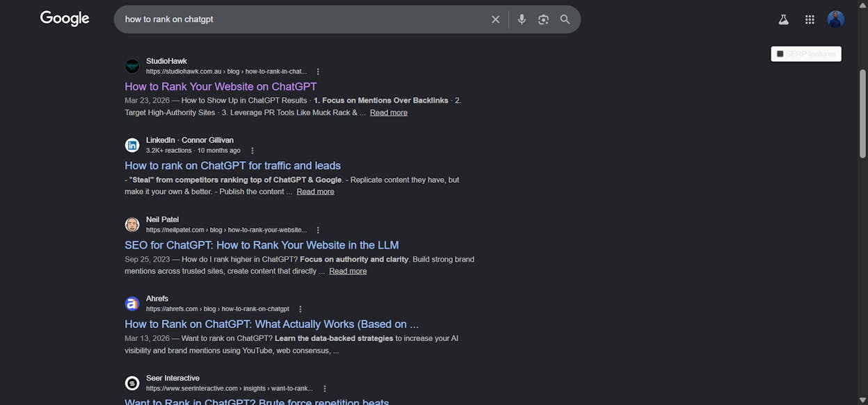Open more options for Neil Patel result
The height and width of the screenshot is (405, 868).
[318, 230]
